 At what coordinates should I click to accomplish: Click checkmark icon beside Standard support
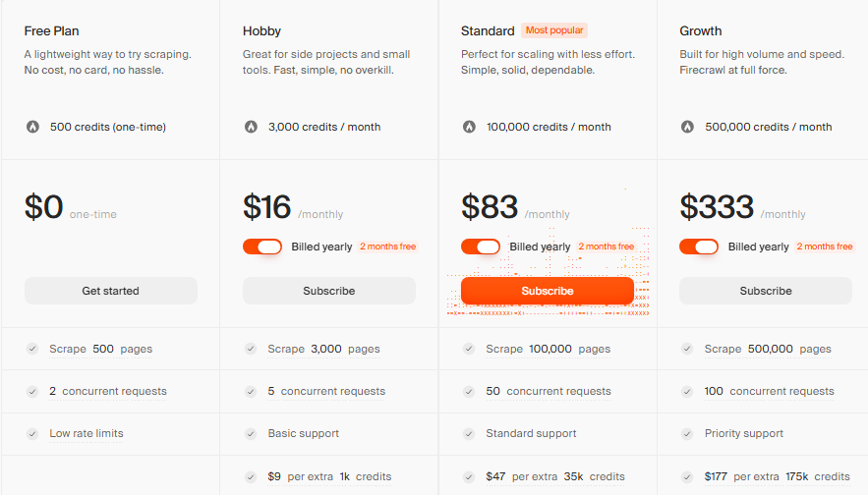469,433
